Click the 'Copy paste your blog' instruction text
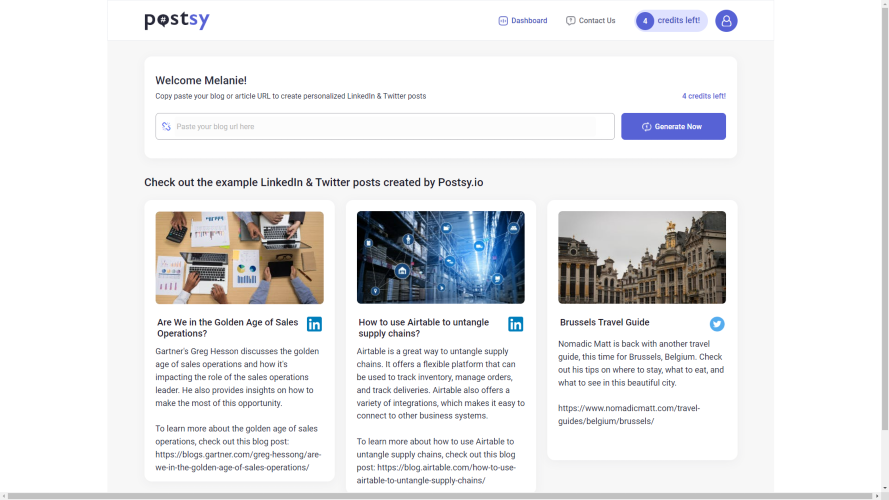 pyautogui.click(x=291, y=96)
